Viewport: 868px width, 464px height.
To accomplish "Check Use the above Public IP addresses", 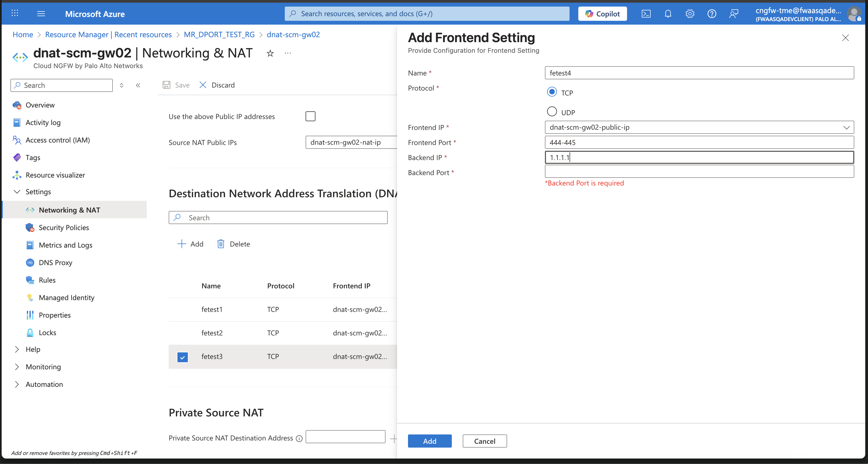I will (310, 116).
